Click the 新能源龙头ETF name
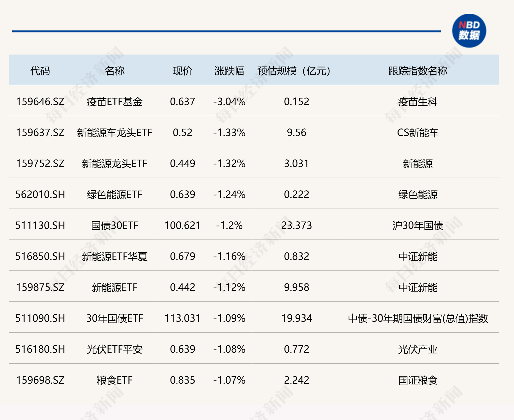 [114, 164]
